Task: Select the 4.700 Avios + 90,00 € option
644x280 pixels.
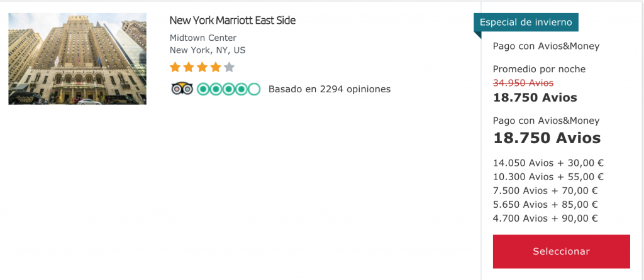Action: click(545, 218)
